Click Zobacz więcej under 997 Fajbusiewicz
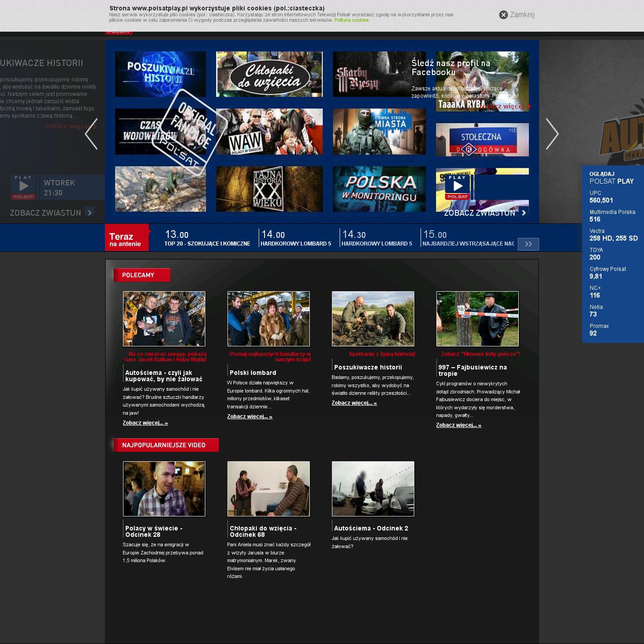The height and width of the screenshot is (644, 644). click(458, 425)
